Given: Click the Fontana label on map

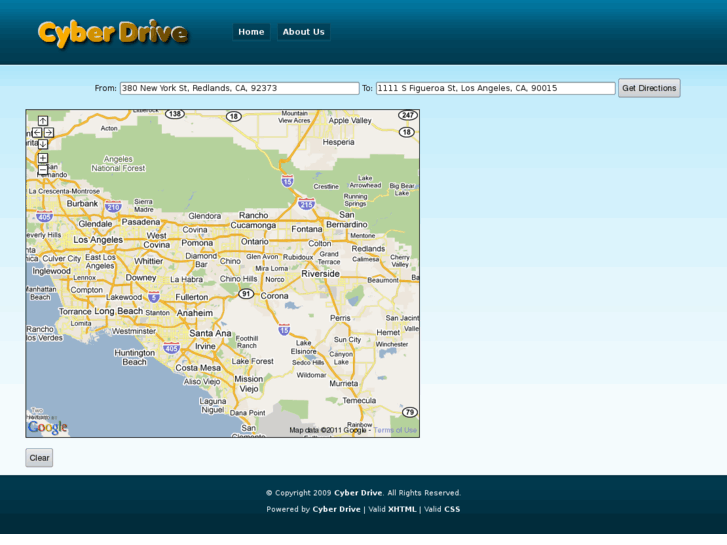Looking at the screenshot, I should 306,229.
